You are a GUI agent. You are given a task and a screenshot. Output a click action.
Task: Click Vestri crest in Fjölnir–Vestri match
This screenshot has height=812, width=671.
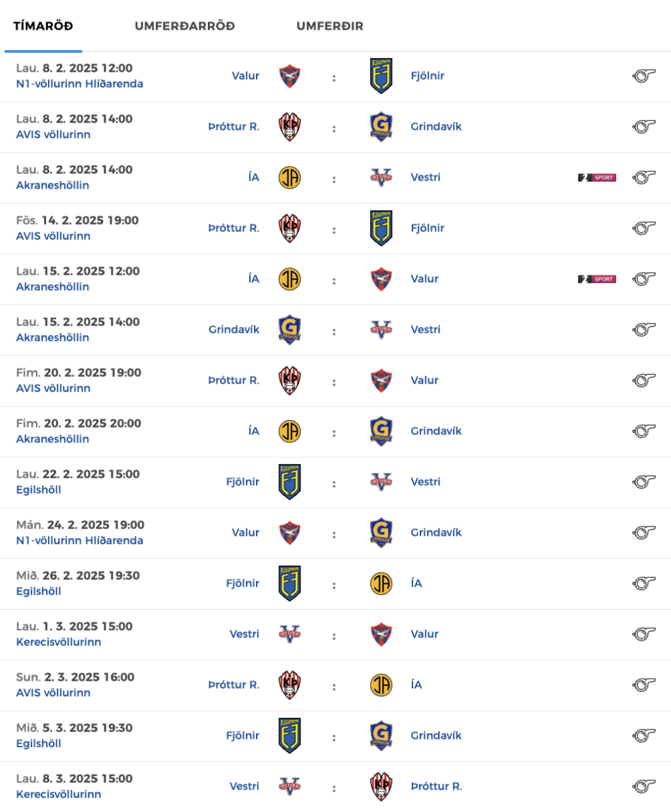coord(381,482)
